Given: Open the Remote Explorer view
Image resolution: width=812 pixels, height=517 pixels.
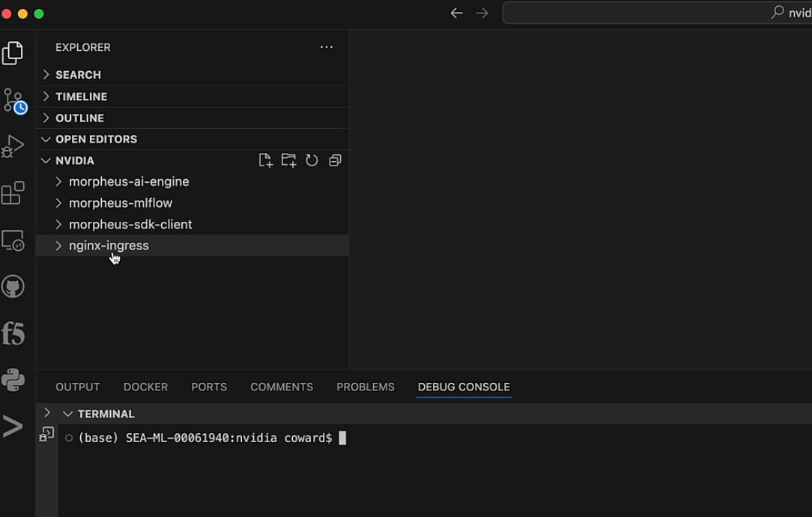Looking at the screenshot, I should [x=13, y=241].
